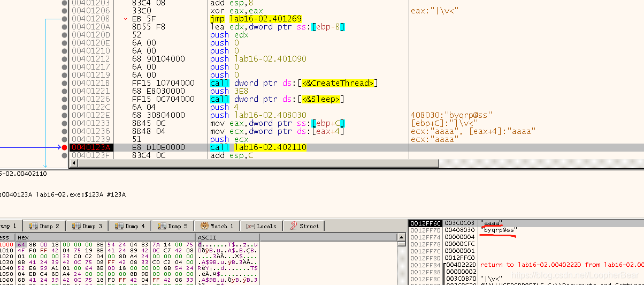Click stack string "byqrp@ss"

(499, 230)
